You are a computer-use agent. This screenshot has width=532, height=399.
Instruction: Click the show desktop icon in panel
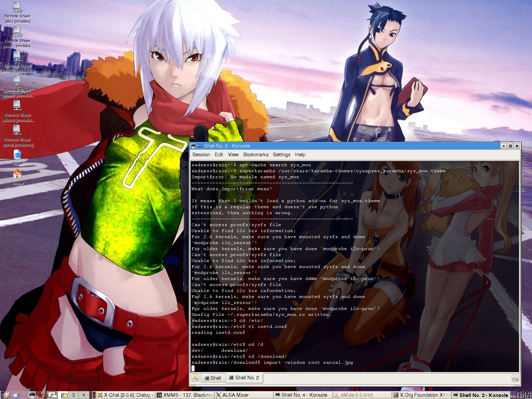pyautogui.click(x=16, y=395)
